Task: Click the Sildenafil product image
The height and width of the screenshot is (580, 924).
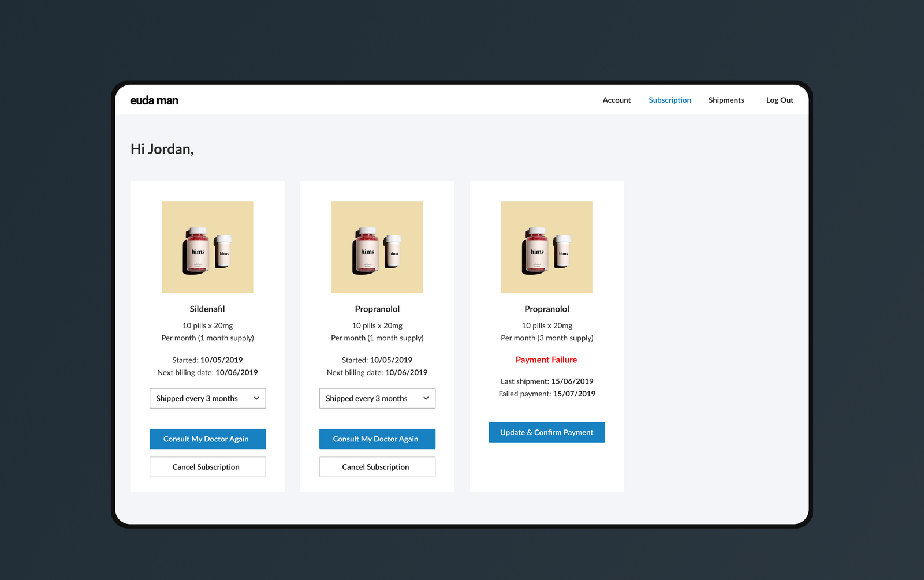Action: pos(207,247)
